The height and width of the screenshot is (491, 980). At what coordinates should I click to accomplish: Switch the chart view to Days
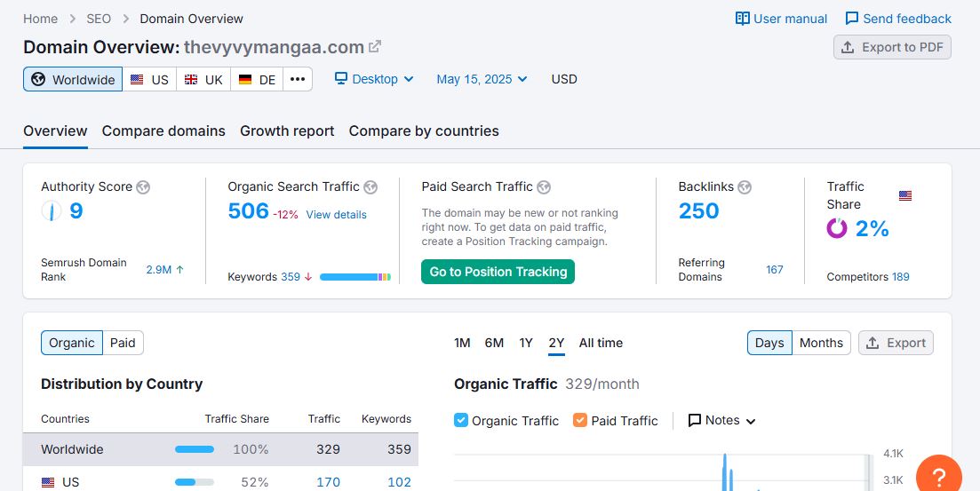(769, 343)
